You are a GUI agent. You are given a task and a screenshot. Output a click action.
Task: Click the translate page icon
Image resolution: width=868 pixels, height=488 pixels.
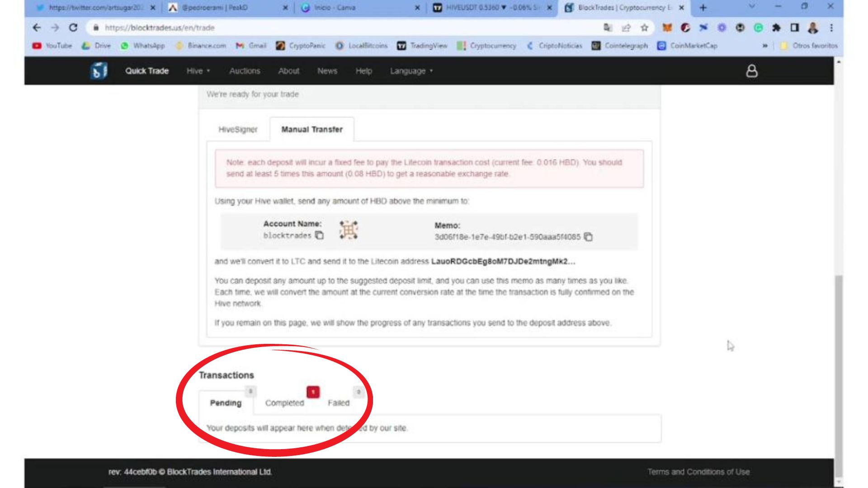(x=608, y=28)
